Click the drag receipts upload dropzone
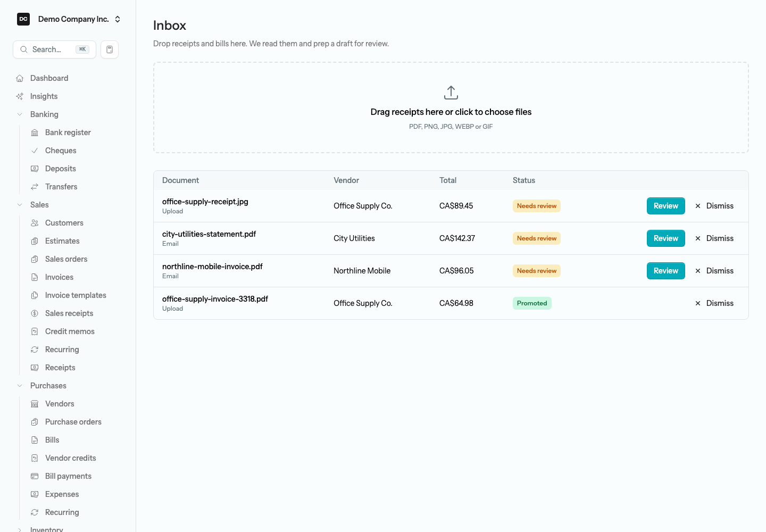 tap(451, 107)
